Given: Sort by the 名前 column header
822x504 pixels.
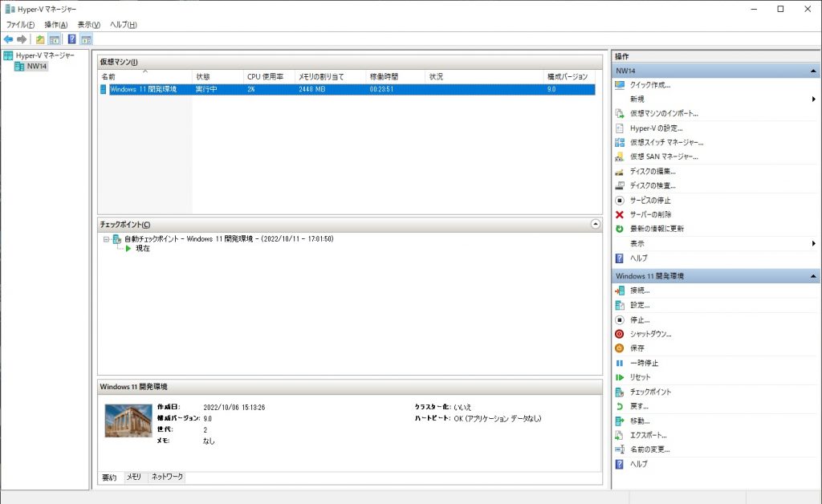Looking at the screenshot, I should (x=145, y=76).
